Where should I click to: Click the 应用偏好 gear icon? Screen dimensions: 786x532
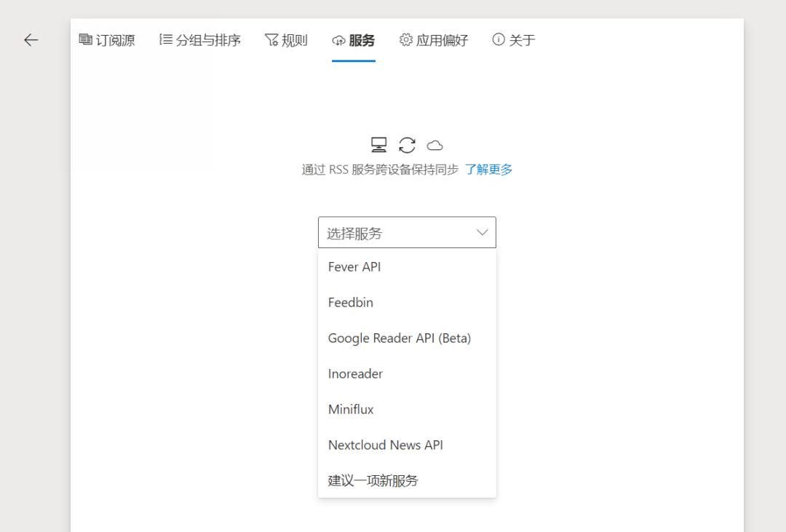pyautogui.click(x=404, y=40)
